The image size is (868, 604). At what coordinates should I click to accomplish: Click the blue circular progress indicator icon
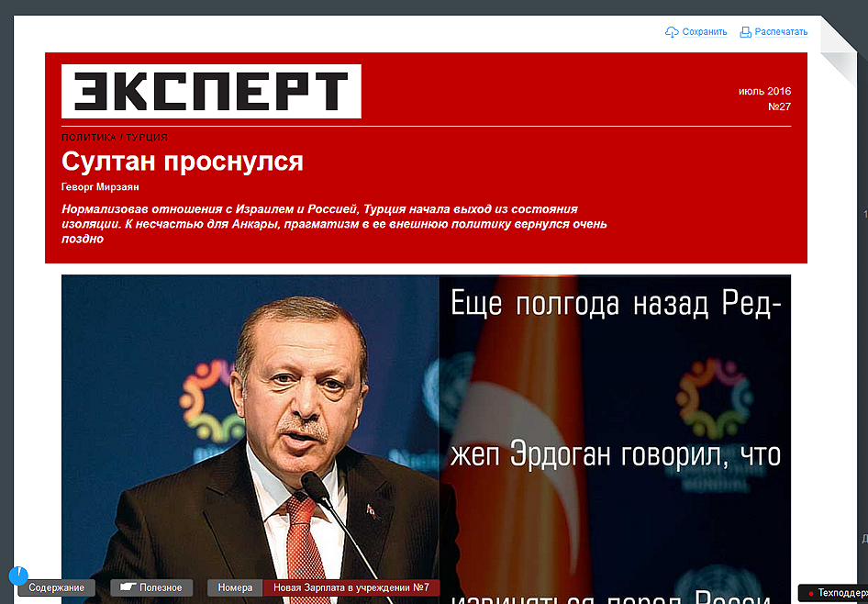click(x=18, y=576)
